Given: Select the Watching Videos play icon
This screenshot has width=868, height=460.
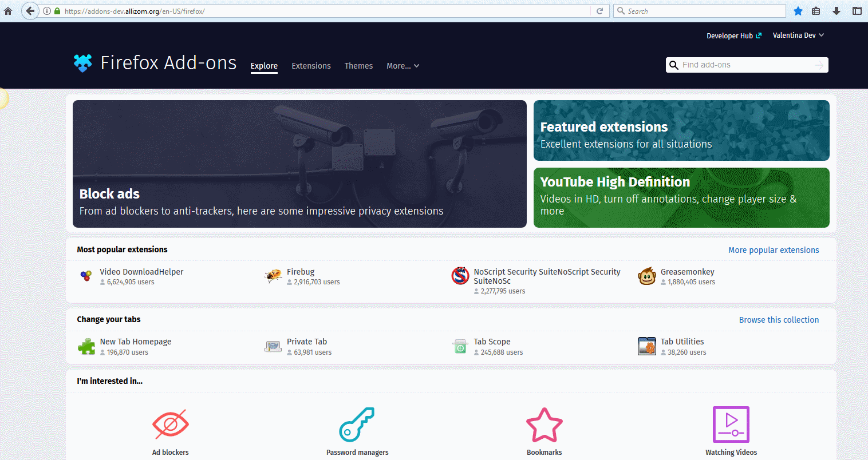Looking at the screenshot, I should (x=731, y=425).
